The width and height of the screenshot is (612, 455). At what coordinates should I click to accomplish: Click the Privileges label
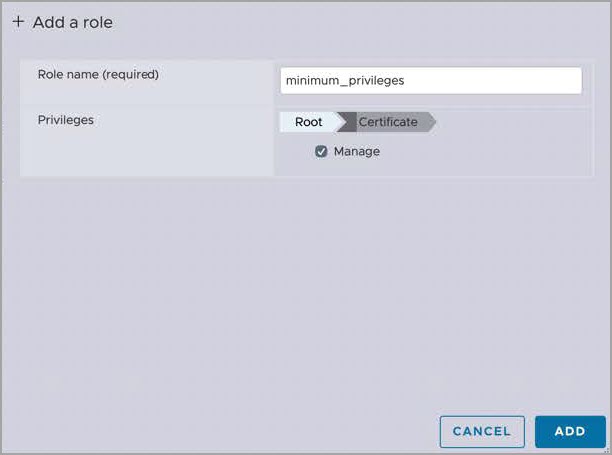point(66,120)
